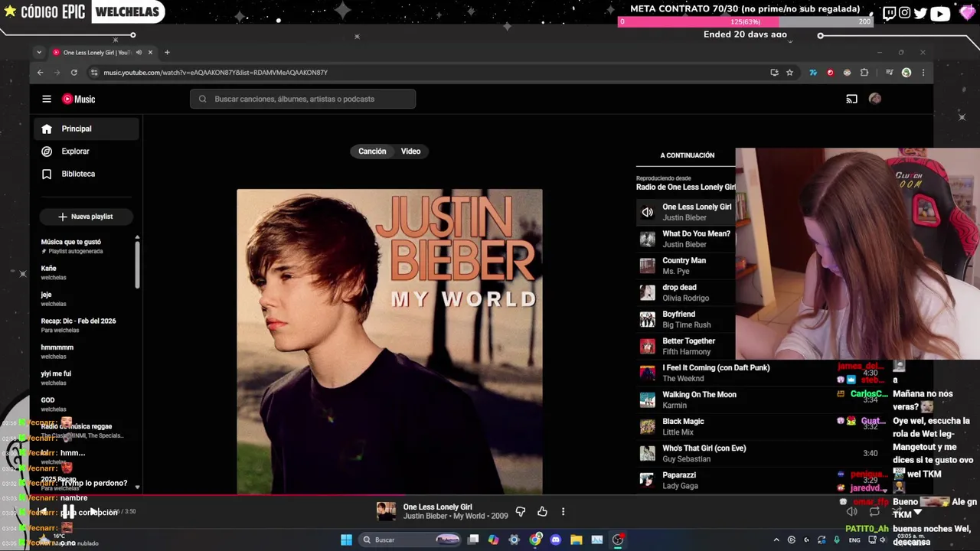Image resolution: width=980 pixels, height=551 pixels.
Task: Open the red circular extension icon
Action: (x=830, y=73)
